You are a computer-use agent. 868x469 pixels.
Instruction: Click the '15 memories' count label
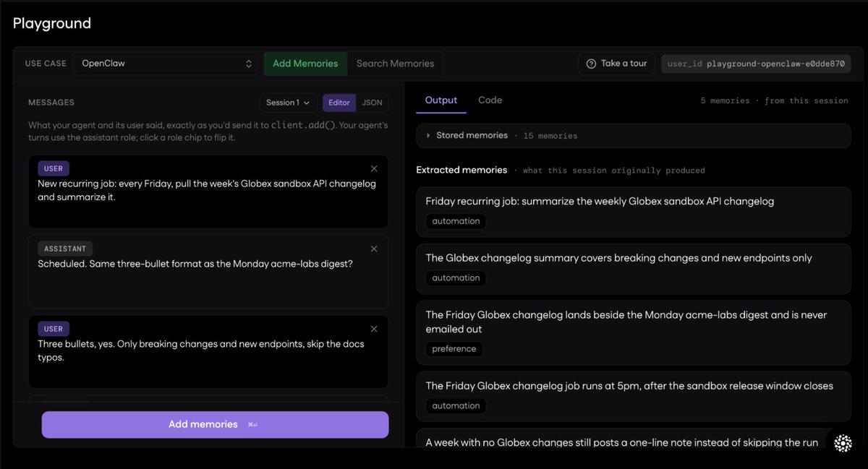pyautogui.click(x=550, y=136)
